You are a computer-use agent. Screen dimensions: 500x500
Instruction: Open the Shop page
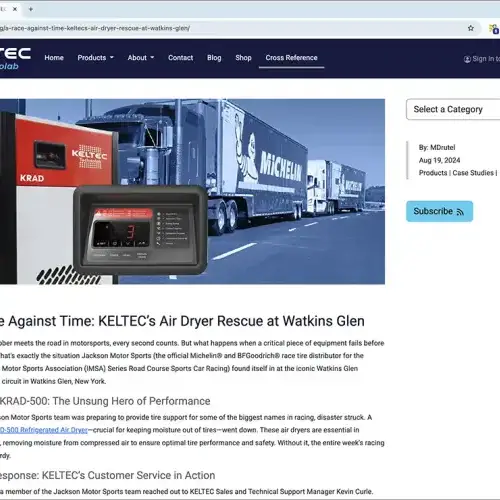point(243,58)
